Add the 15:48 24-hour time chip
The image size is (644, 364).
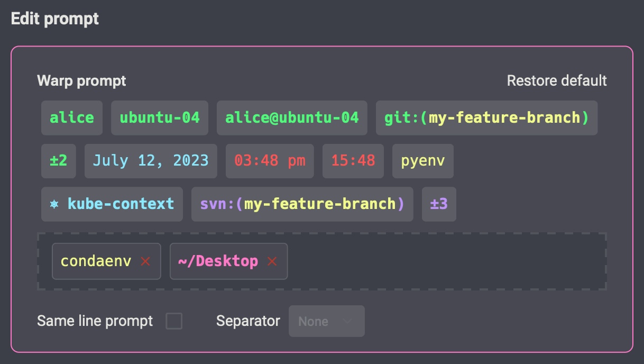point(353,161)
